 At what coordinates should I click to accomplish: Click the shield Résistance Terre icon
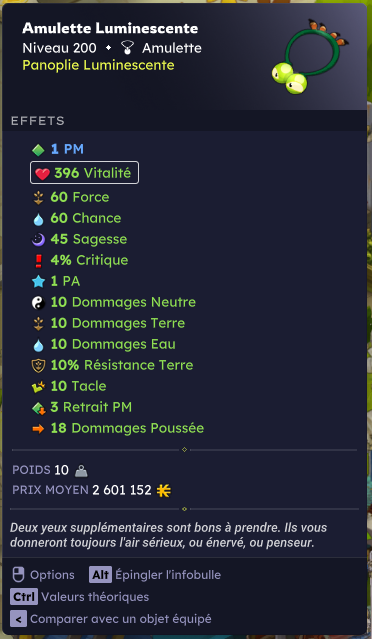coord(38,366)
